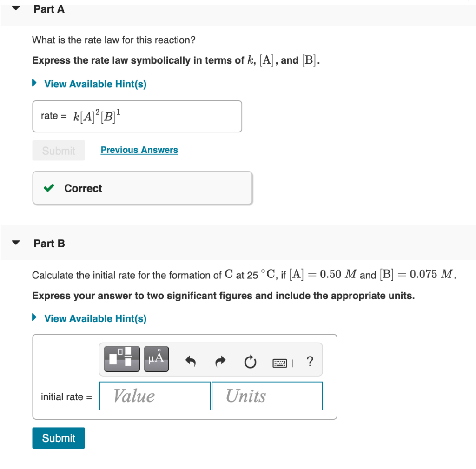Click the Part A header
The image size is (476, 469).
tap(49, 9)
